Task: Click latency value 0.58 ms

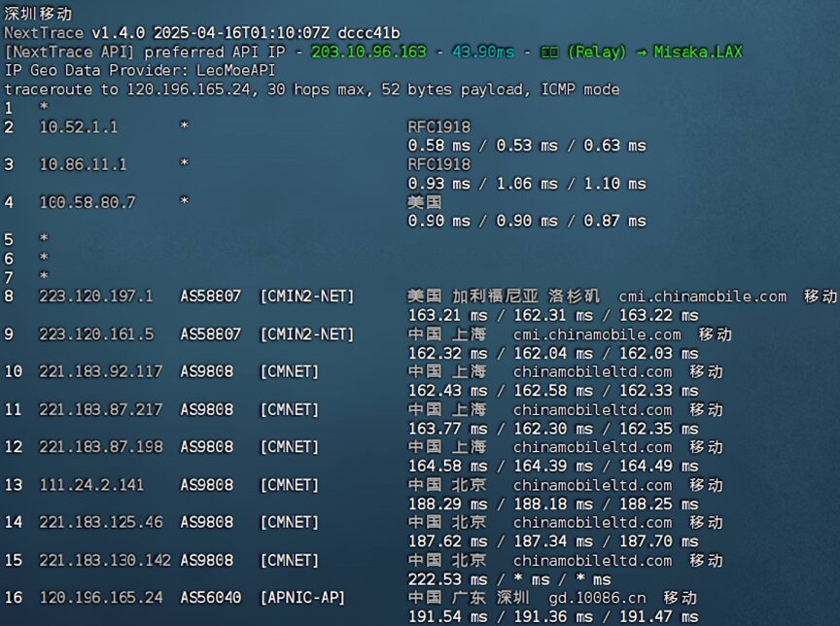Action: (x=438, y=146)
